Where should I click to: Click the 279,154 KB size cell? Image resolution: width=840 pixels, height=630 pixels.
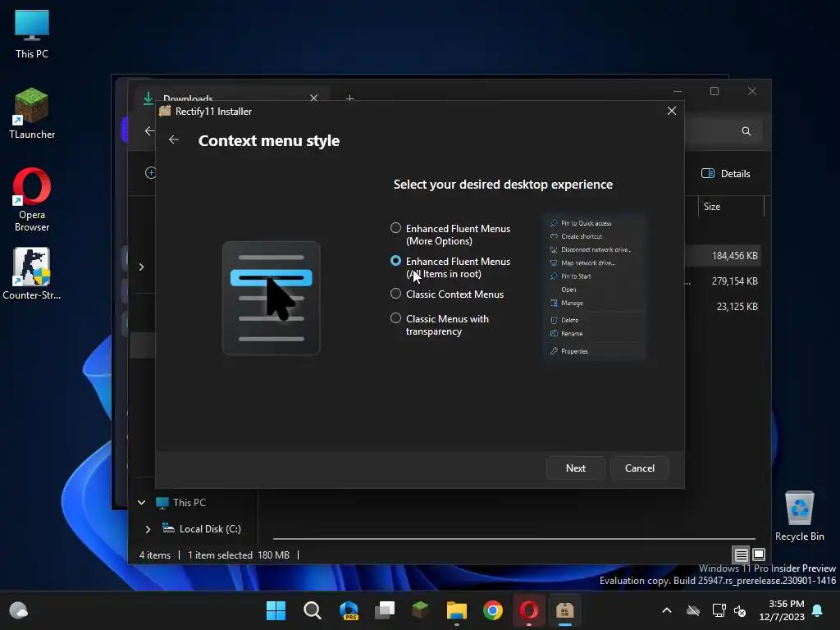point(734,281)
